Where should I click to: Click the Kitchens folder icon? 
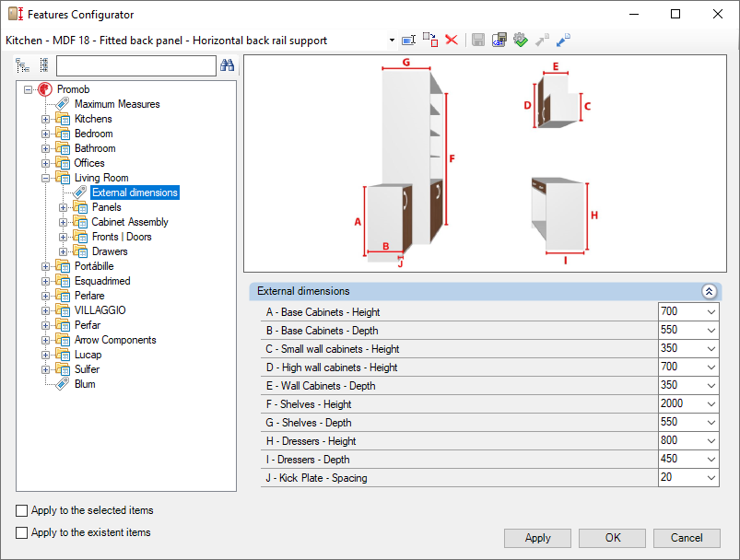click(x=63, y=119)
